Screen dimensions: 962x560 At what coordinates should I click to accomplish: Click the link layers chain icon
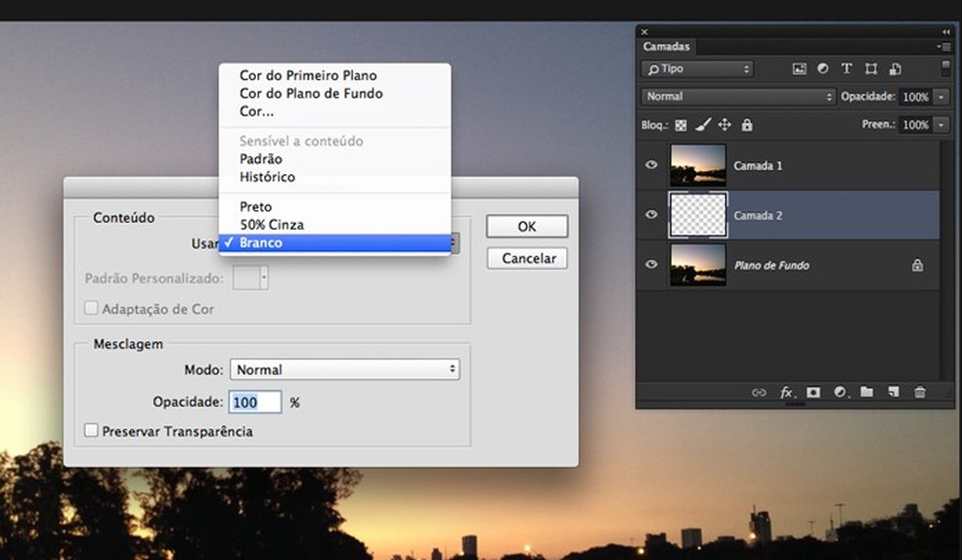[x=759, y=392]
